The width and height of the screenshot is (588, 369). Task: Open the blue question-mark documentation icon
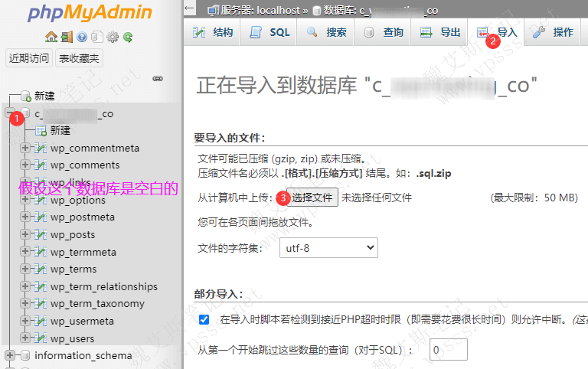(x=82, y=37)
